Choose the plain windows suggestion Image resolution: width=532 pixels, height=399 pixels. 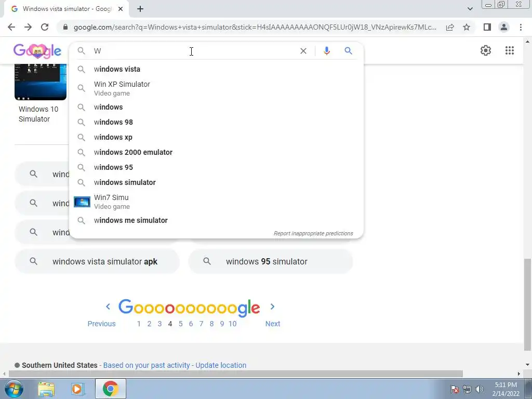(x=216, y=107)
